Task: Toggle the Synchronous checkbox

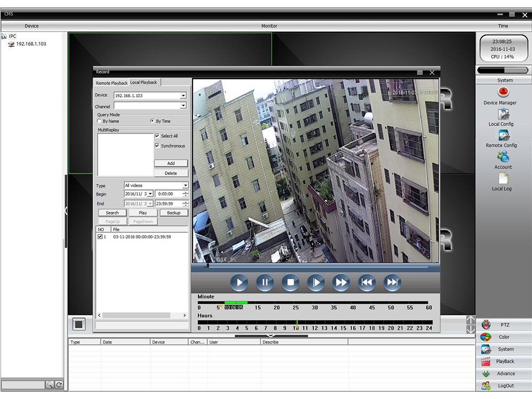Action: coord(157,146)
